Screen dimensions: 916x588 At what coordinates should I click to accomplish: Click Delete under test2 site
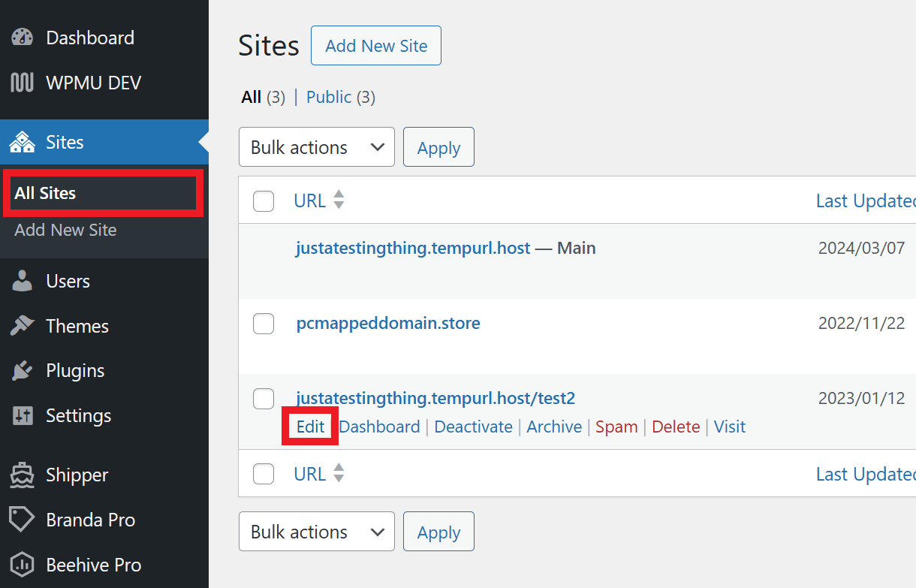coord(676,427)
